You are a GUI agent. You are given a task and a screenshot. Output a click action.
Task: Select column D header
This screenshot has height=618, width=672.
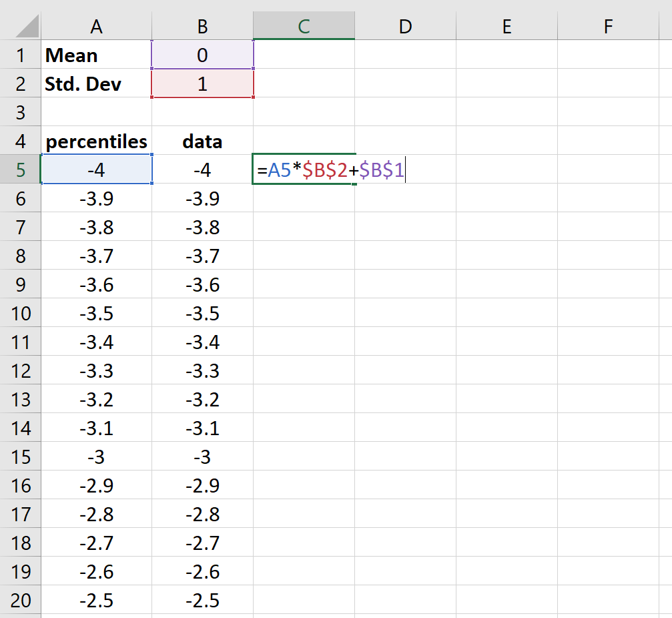coord(406,27)
